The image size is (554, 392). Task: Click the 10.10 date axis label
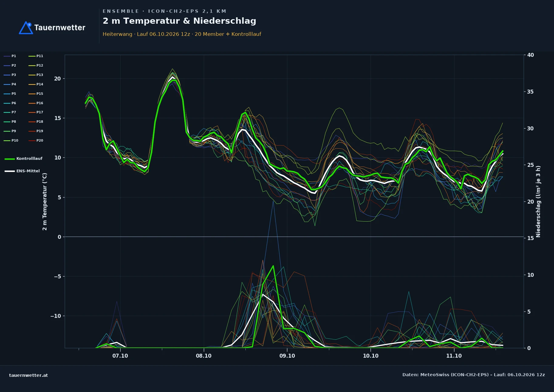(371, 356)
